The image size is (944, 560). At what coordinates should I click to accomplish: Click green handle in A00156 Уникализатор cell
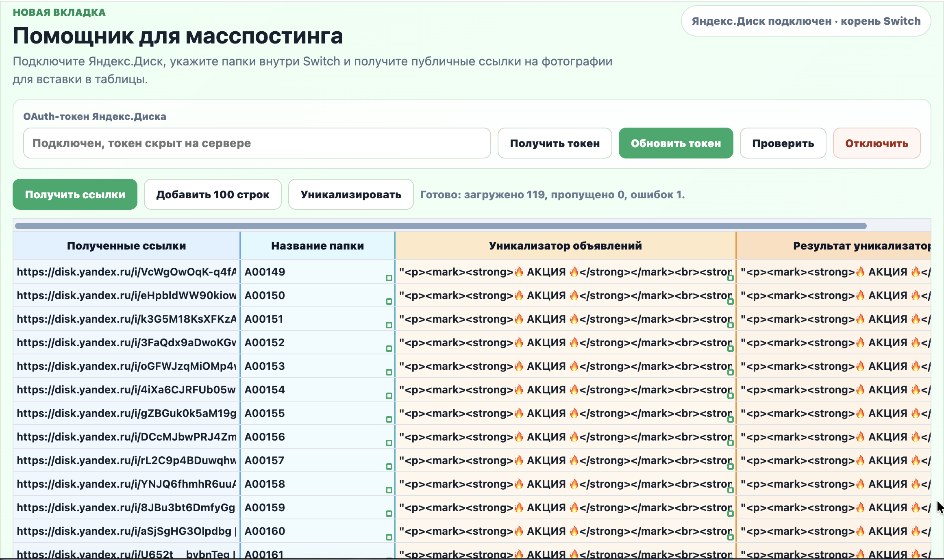(x=731, y=443)
